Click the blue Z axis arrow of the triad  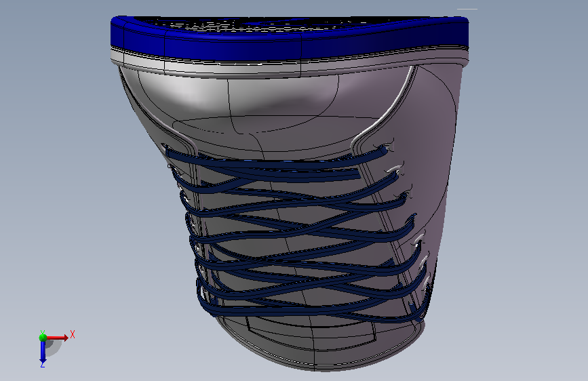43,353
